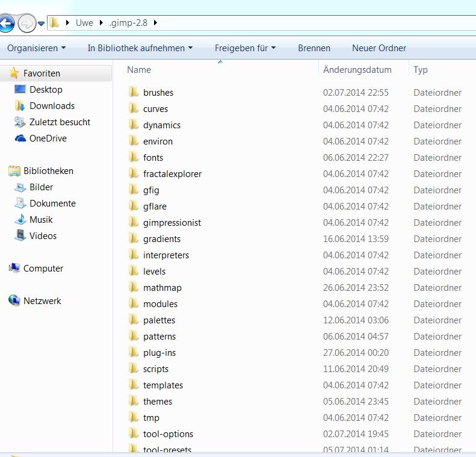Image resolution: width=476 pixels, height=457 pixels.
Task: Go back with the blue Back arrow
Action: pyautogui.click(x=6, y=23)
